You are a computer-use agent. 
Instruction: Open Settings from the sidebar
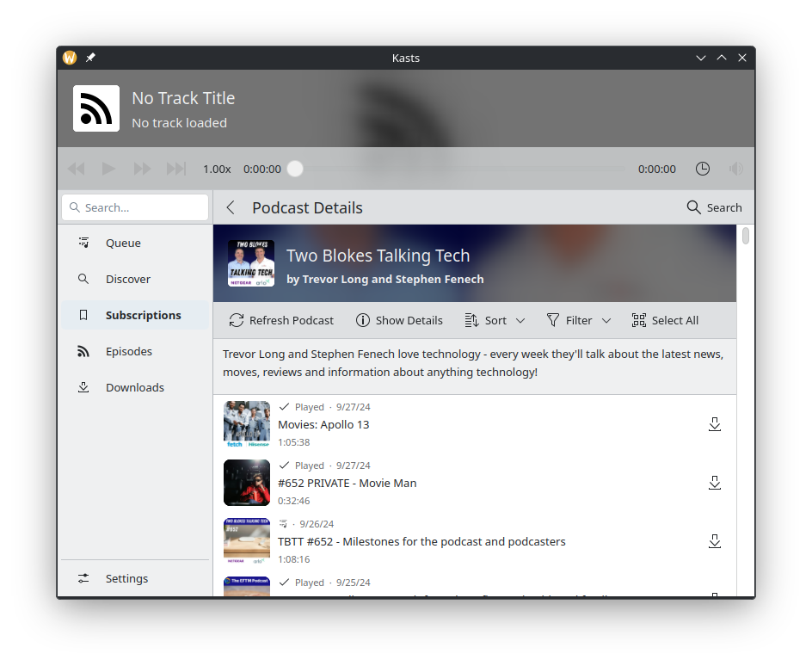coord(135,578)
